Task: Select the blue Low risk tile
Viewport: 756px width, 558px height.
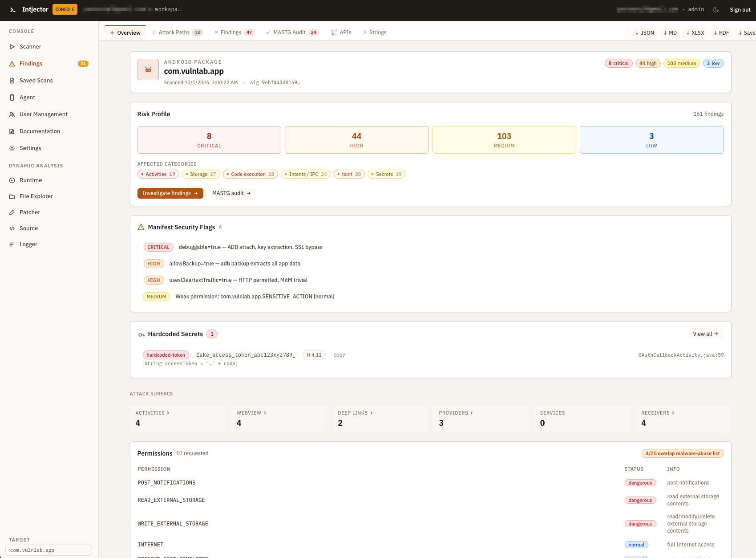Action: [652, 140]
